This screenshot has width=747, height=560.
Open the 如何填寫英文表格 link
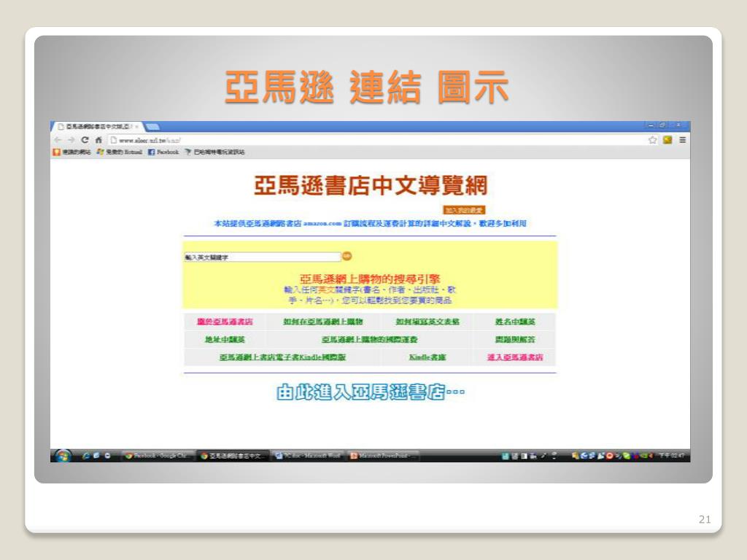tap(427, 322)
